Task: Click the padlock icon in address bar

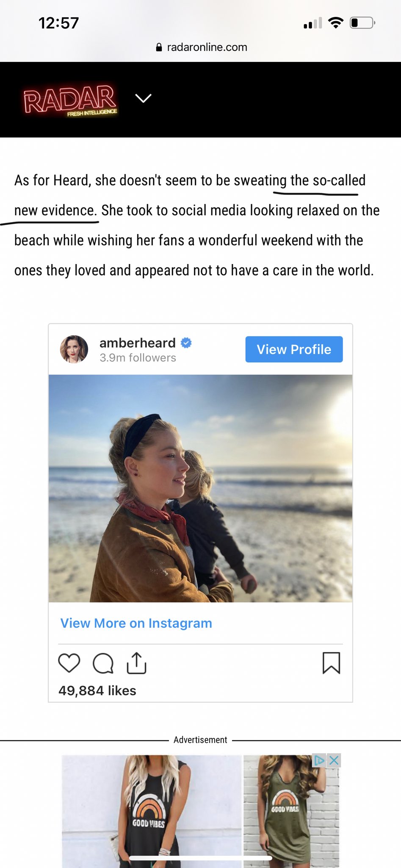Action: point(159,47)
